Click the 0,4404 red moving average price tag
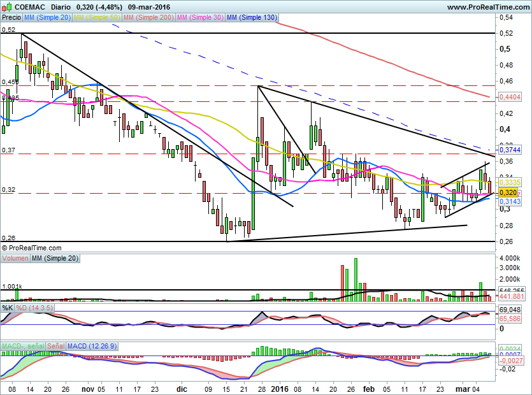Viewport: 532px width, 395px height. [x=509, y=96]
